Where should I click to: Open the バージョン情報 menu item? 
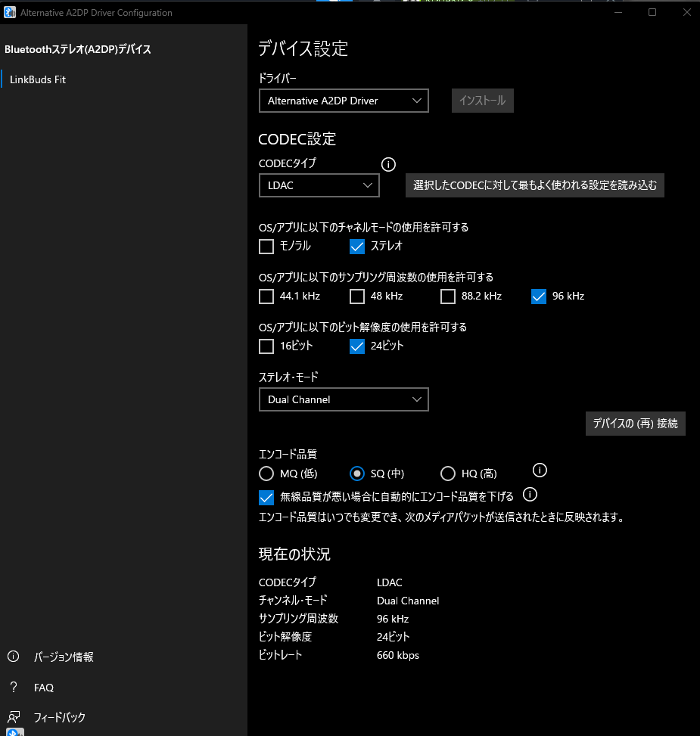(64, 657)
